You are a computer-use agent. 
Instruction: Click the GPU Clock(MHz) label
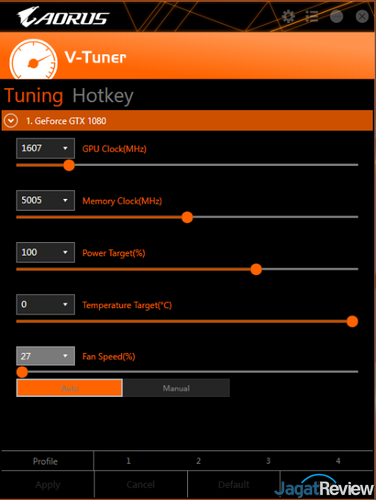[x=114, y=149]
